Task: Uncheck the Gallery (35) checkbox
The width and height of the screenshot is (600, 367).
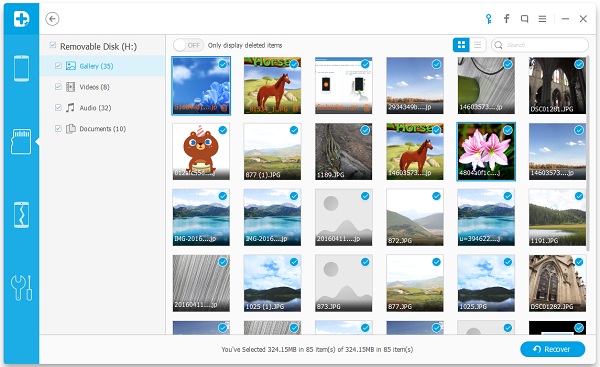Action: coord(58,66)
